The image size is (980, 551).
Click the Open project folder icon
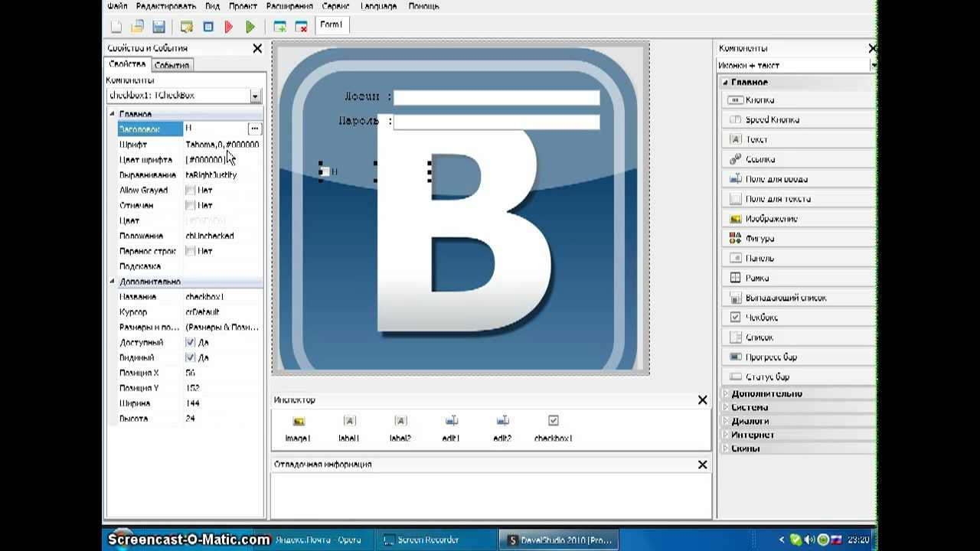pos(138,27)
